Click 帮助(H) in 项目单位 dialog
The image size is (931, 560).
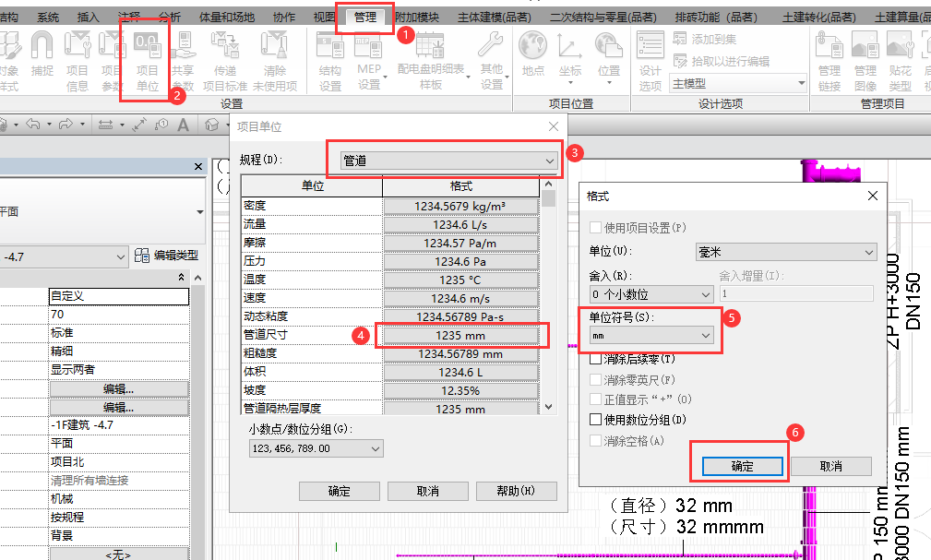(516, 491)
